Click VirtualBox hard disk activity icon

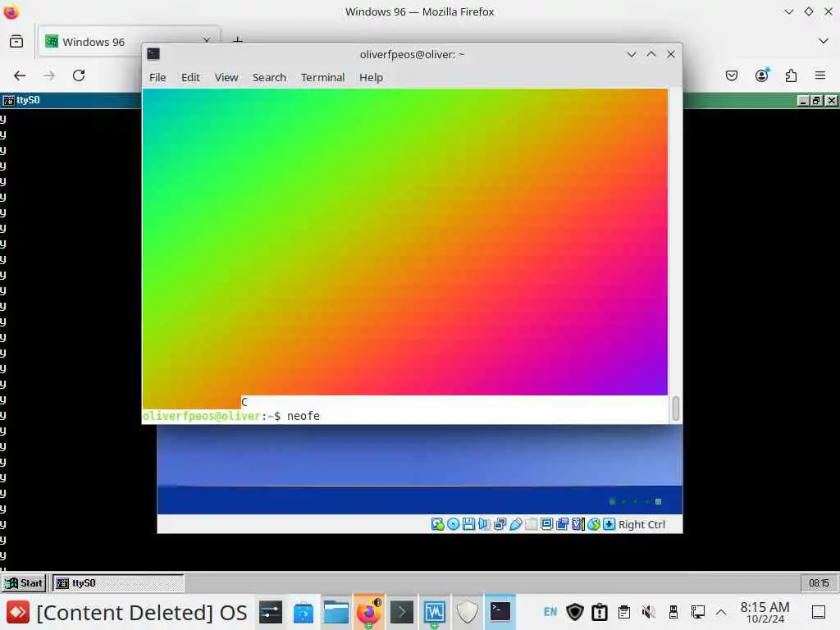click(437, 524)
